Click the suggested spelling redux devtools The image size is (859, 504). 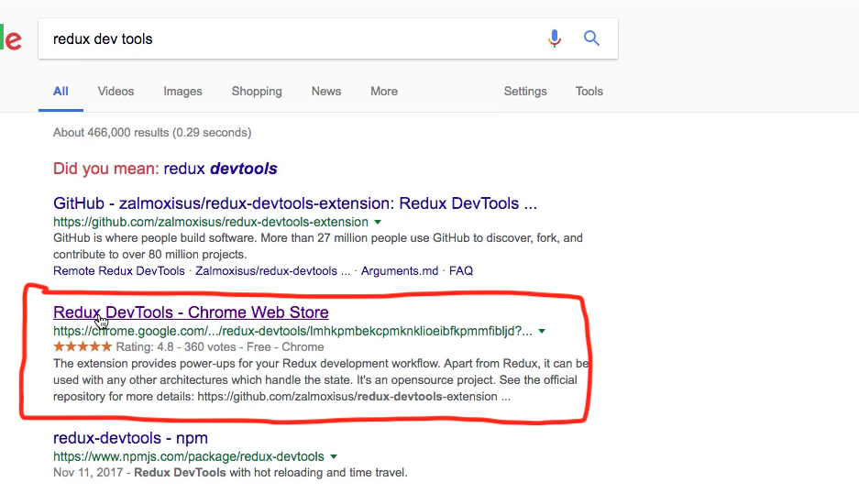(x=220, y=169)
